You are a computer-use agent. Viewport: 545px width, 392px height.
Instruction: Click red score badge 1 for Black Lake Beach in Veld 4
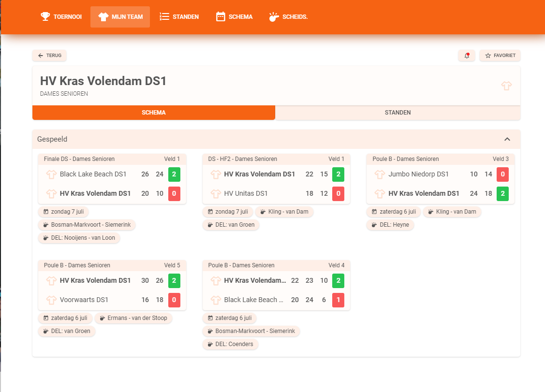339,300
